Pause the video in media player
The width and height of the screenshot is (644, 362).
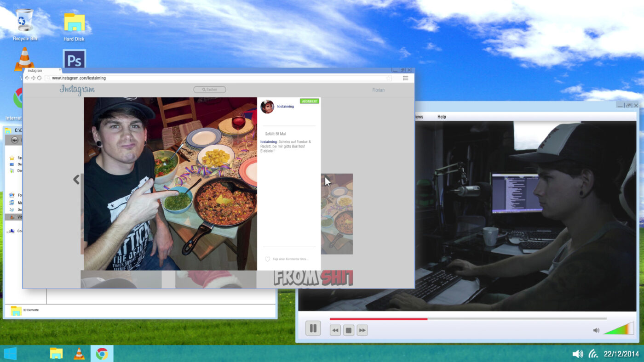(x=313, y=328)
